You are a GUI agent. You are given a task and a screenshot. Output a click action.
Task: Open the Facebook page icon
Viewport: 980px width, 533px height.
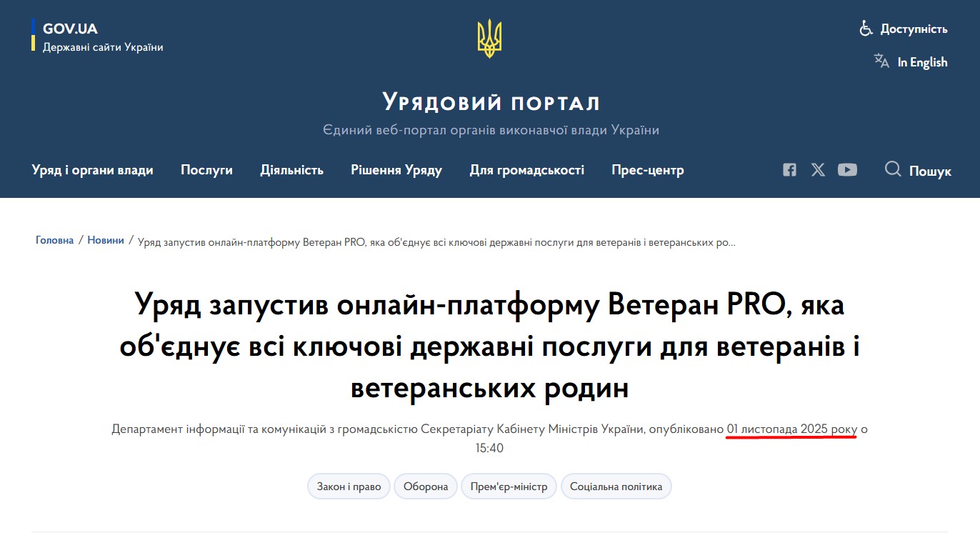point(789,170)
